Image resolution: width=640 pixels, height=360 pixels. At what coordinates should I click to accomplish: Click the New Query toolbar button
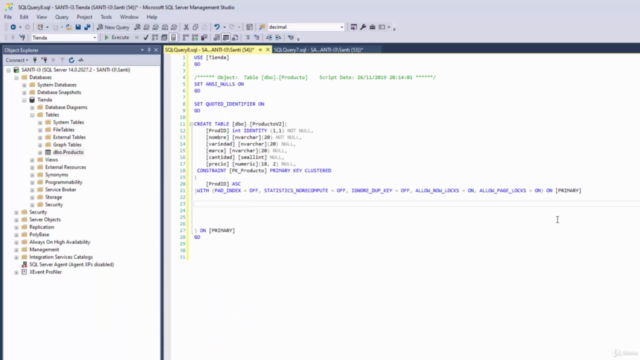click(x=113, y=27)
